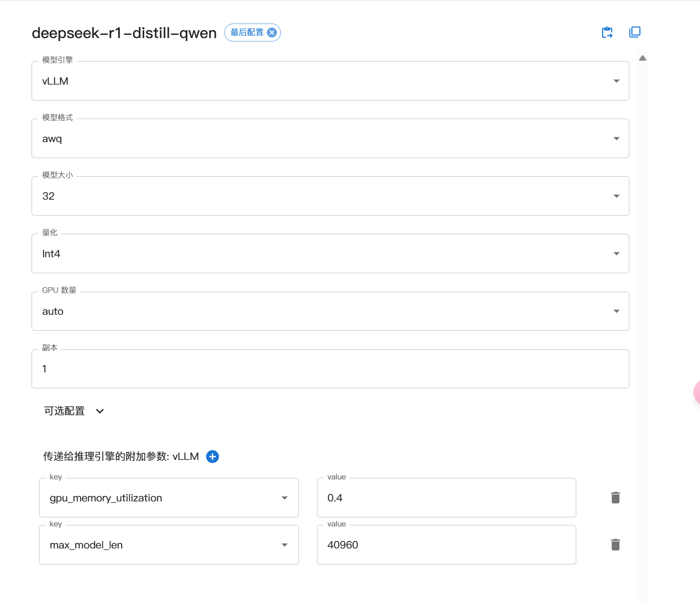Open the 模型格式 dropdown showing awq
700x602 pixels.
pos(330,139)
